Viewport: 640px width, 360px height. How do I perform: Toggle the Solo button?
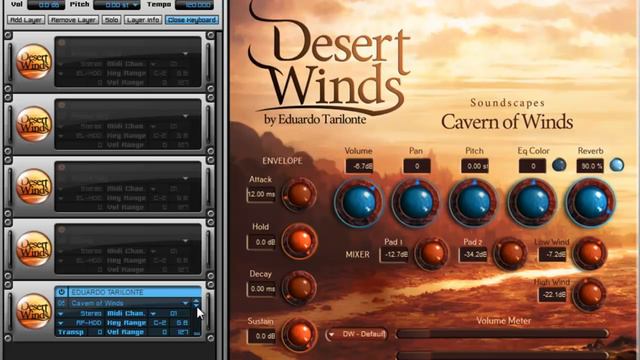tap(111, 20)
